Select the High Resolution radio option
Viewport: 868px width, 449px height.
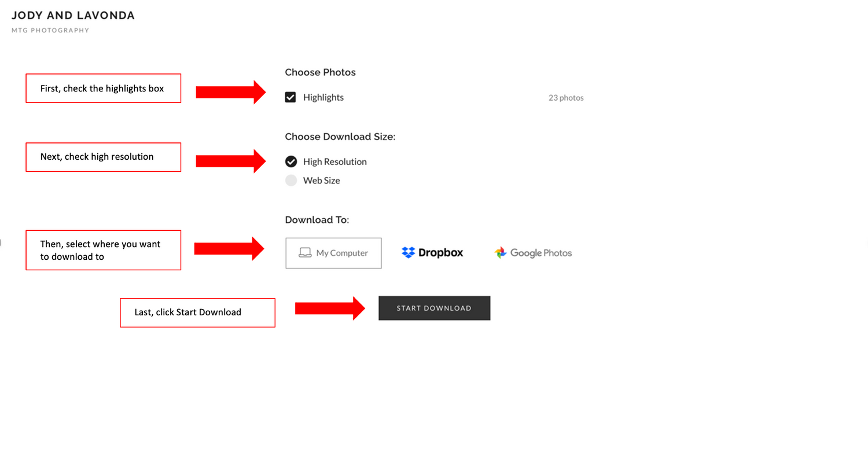point(291,161)
